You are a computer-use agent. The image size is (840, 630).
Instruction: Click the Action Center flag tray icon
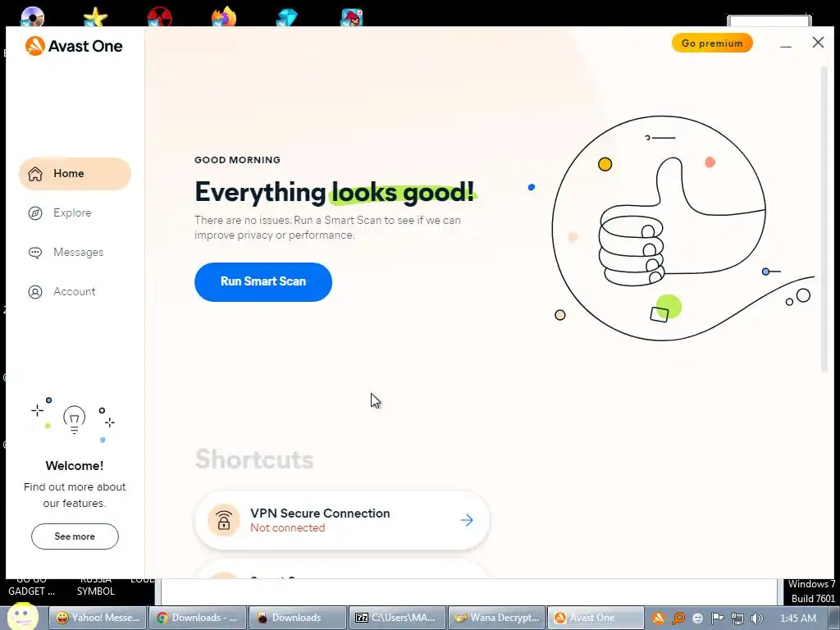[x=717, y=619]
